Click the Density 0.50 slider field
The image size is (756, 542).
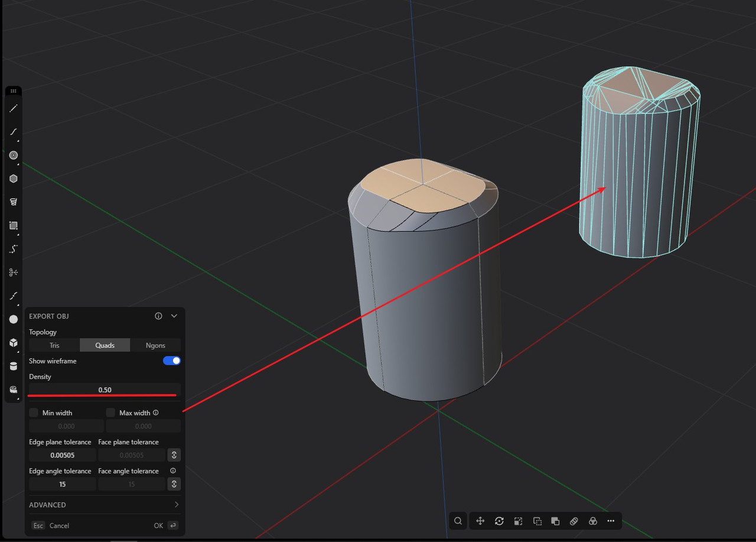105,390
